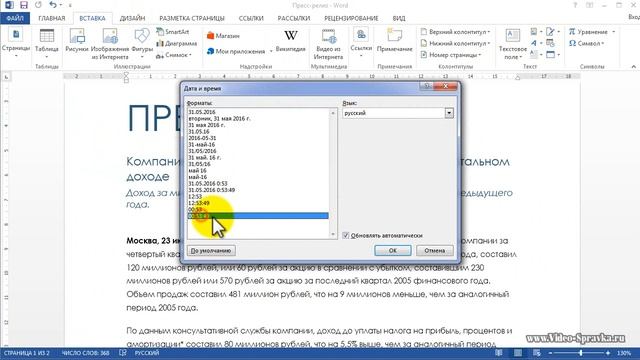Toggle Обновлять автоматически checkbox

tap(346, 236)
